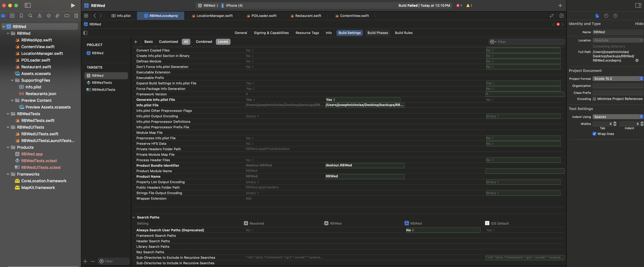Open the Quick Help inspector icon

pos(615,16)
